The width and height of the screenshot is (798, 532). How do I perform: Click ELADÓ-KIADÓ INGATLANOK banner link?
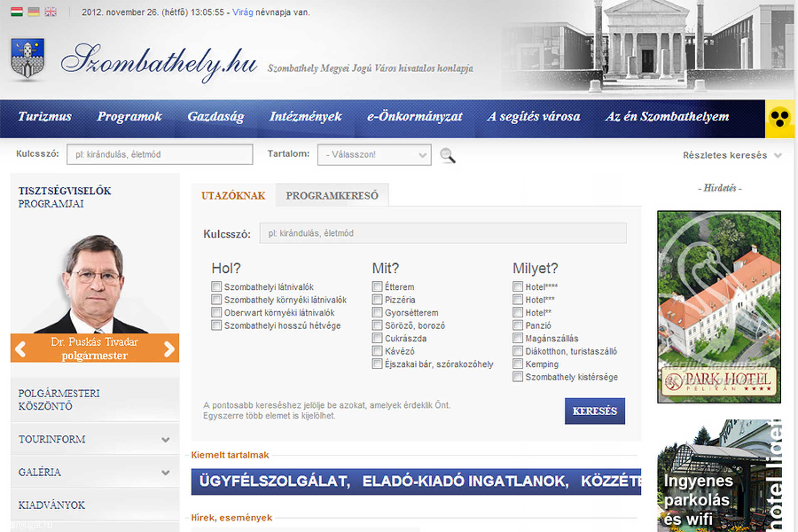pyautogui.click(x=465, y=481)
